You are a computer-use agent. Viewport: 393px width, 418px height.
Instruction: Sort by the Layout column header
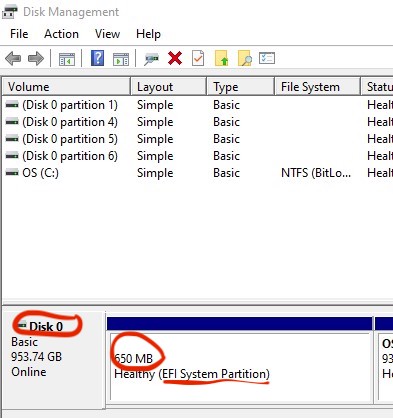coord(169,87)
